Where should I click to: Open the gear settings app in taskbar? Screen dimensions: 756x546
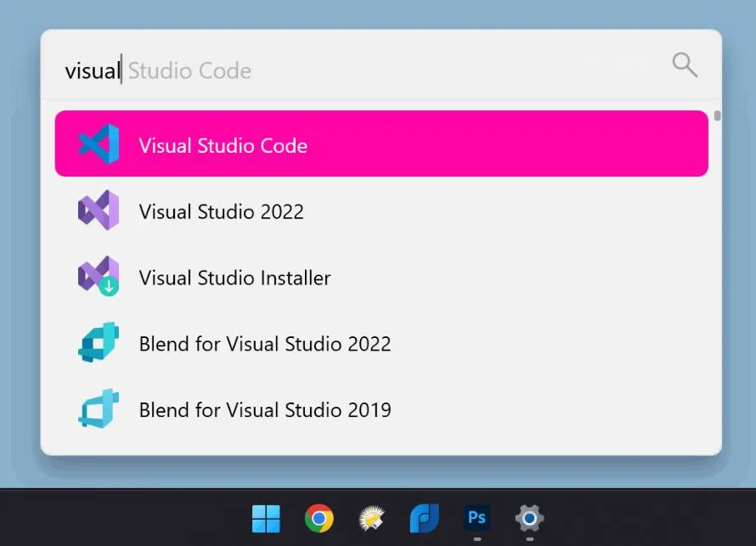529,519
